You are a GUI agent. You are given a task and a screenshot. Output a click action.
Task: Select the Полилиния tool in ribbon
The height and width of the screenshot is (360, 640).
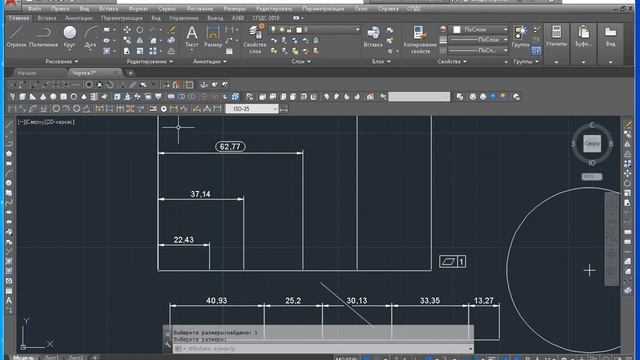pyautogui.click(x=43, y=37)
